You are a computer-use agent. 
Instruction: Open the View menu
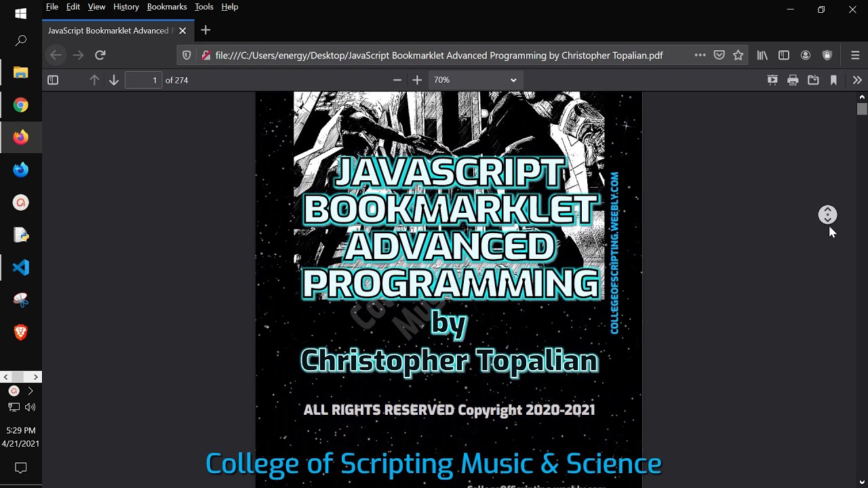pyautogui.click(x=96, y=7)
